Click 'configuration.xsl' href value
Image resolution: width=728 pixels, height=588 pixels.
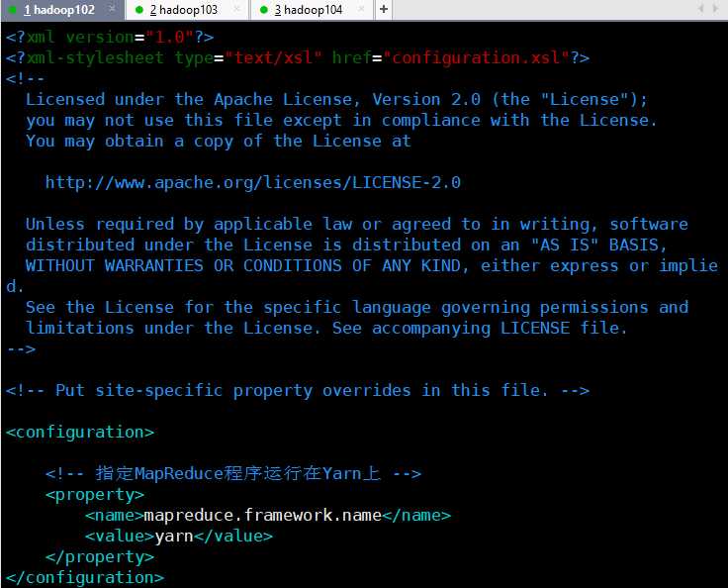tap(476, 58)
